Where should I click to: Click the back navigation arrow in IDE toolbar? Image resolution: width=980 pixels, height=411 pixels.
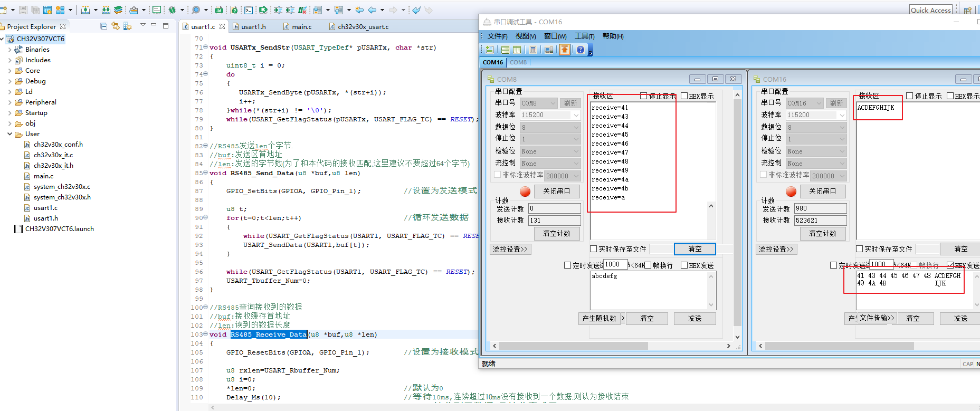pyautogui.click(x=372, y=10)
